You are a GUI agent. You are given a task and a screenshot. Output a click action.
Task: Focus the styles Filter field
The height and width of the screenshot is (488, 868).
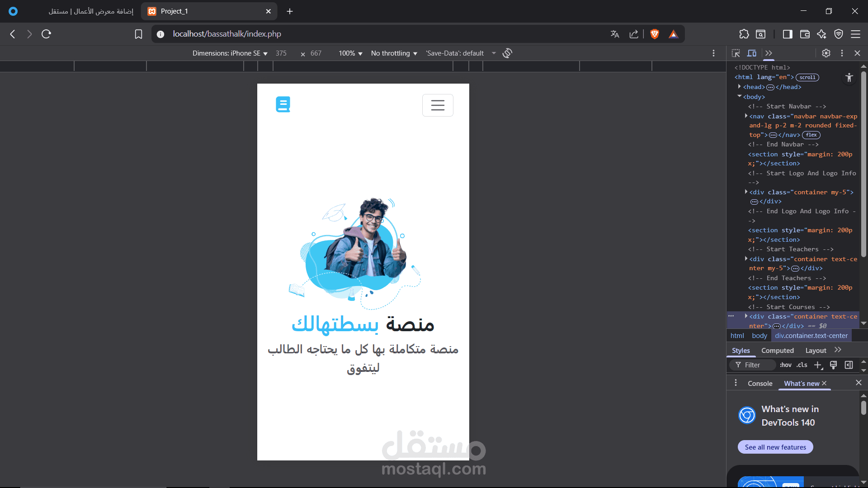753,365
